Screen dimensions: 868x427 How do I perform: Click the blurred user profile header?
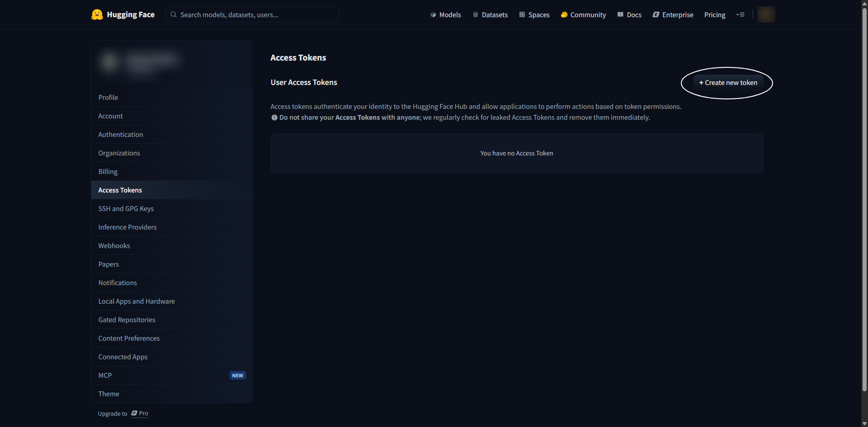point(172,64)
